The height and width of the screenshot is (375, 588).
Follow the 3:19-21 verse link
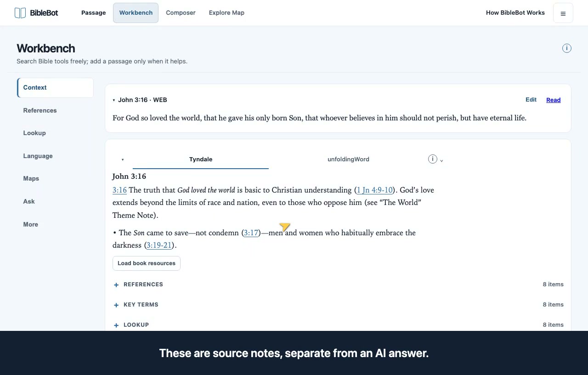click(x=159, y=245)
